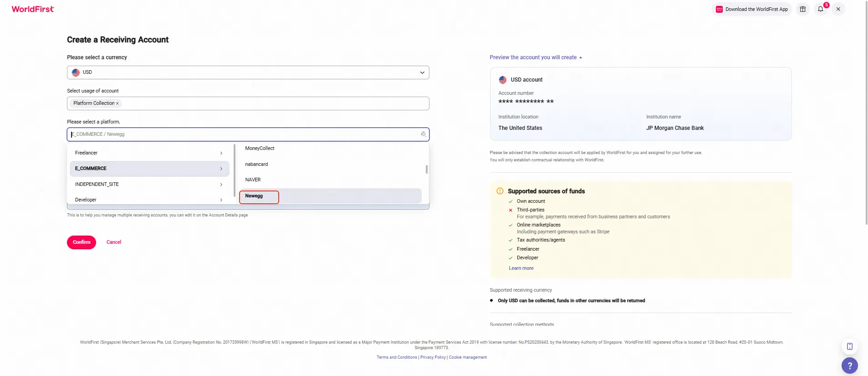The width and height of the screenshot is (868, 376).
Task: Open Cookie management link
Action: [468, 357]
